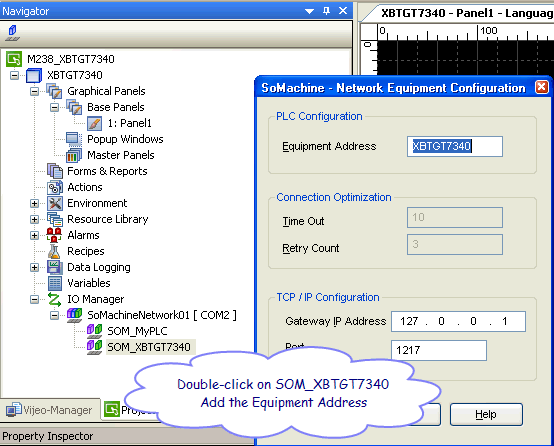Collapse the XBTGT7340 tree node
The image size is (554, 446).
[x=14, y=75]
